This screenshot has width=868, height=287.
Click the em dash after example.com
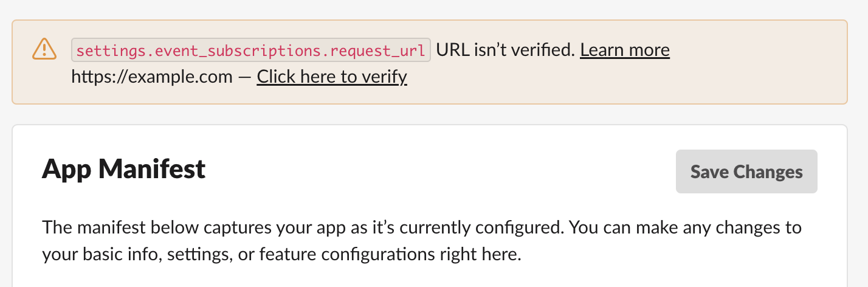[x=244, y=77]
